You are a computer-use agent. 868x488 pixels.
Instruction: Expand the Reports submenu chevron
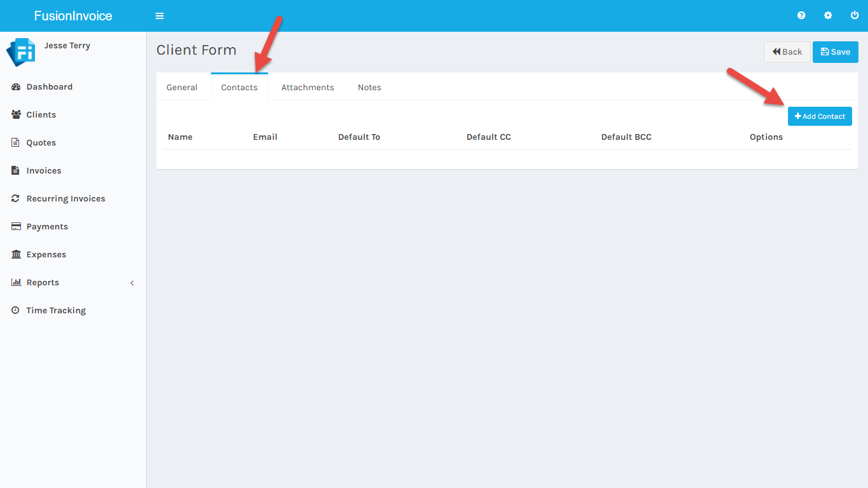pos(132,283)
